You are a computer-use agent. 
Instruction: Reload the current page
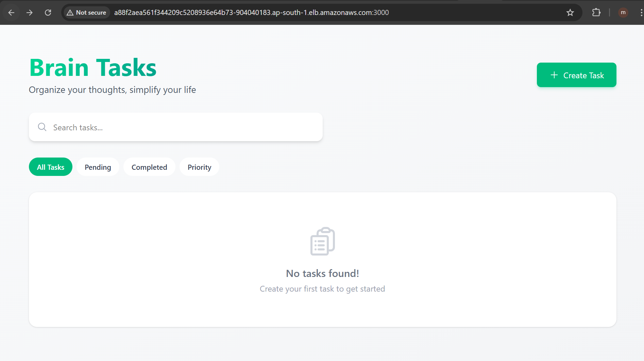pos(48,13)
